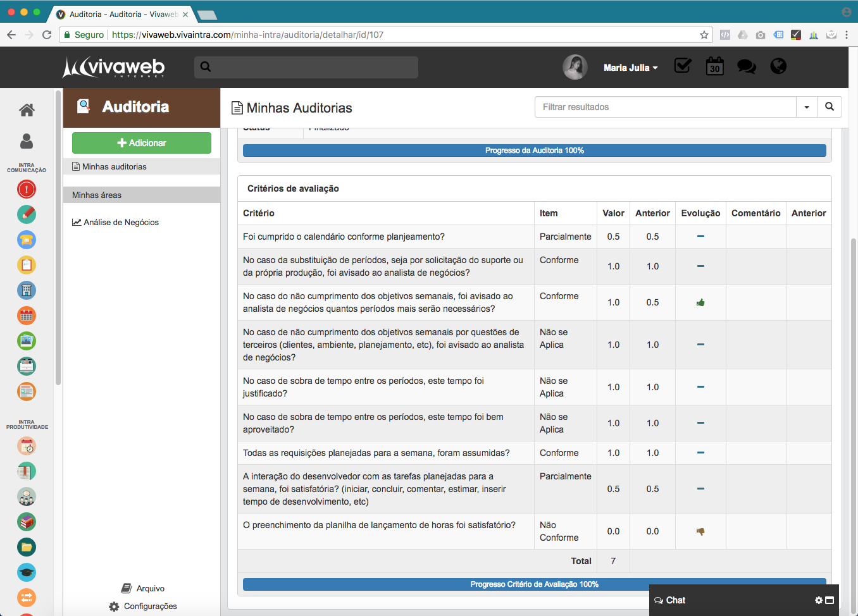The image size is (858, 616).
Task: Open the green photo gallery sidebar icon
Action: (x=27, y=341)
